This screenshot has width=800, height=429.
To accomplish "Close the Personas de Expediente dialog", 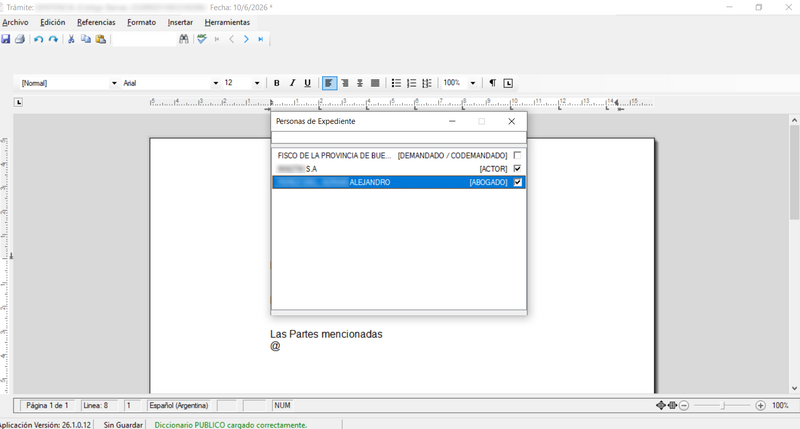I will pyautogui.click(x=511, y=121).
